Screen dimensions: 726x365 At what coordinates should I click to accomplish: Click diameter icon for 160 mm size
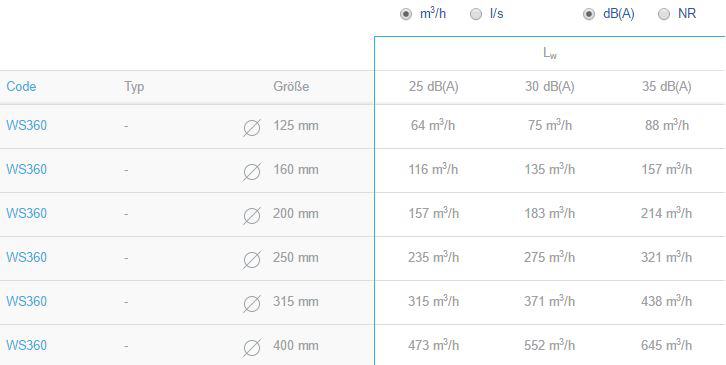click(252, 171)
